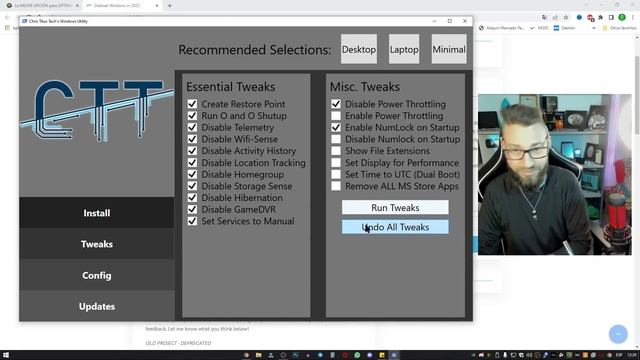Viewport: 640px width, 360px height.
Task: Click the Chrome icon in taskbar
Action: 246,355
